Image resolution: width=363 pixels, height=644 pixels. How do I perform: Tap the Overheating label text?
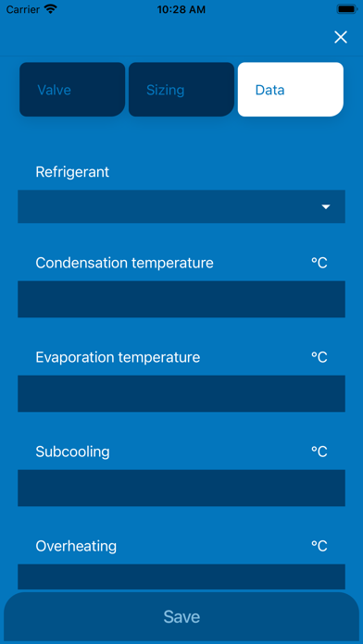coord(76,546)
